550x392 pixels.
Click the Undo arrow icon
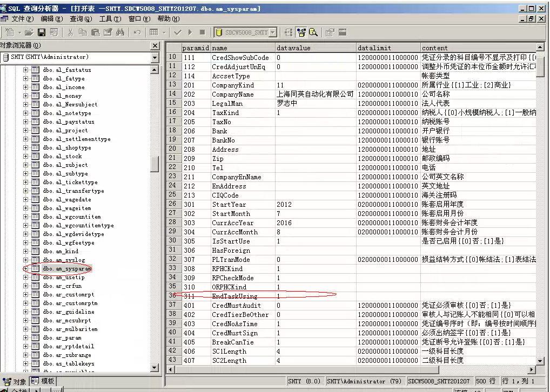[x=137, y=32]
